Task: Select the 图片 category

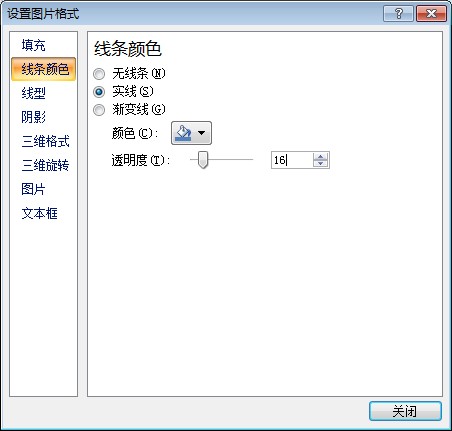Action: [x=33, y=189]
